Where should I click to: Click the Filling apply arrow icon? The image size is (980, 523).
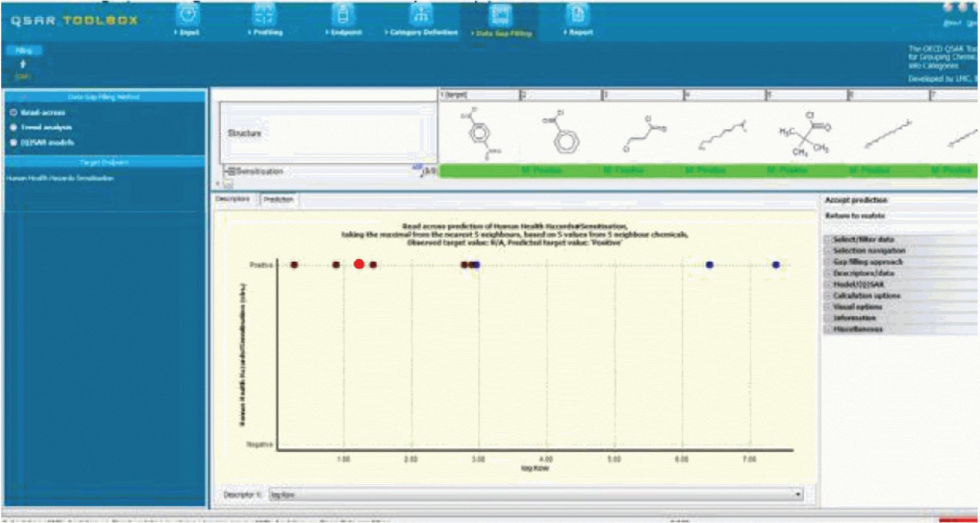coord(23,65)
